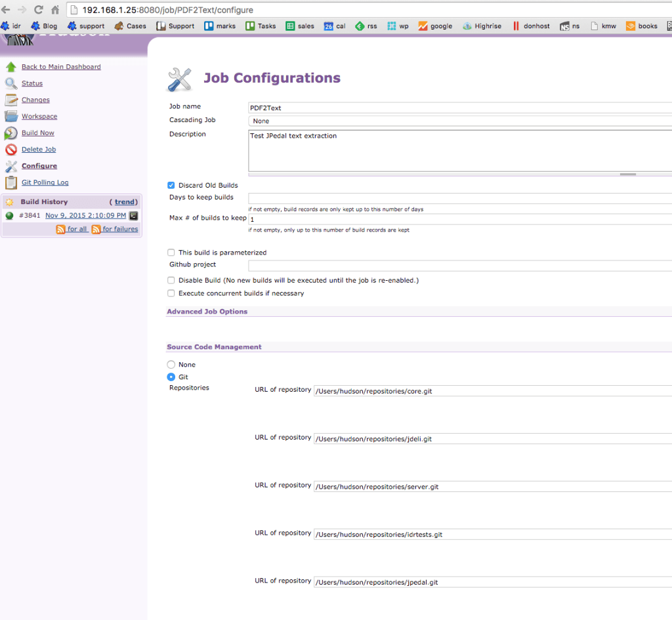Screen dimensions: 672x620
Task: Expand the Advanced Job Options section
Action: pos(207,312)
